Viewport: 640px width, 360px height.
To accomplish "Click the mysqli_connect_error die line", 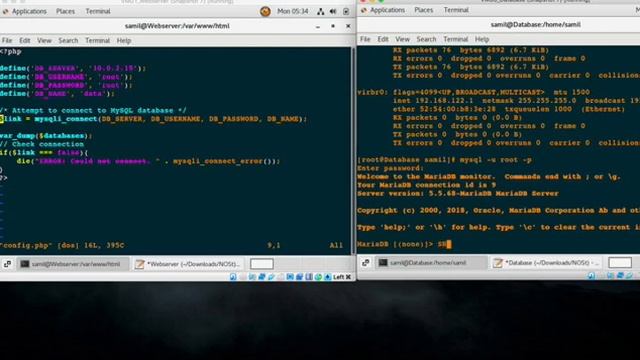I will point(149,161).
